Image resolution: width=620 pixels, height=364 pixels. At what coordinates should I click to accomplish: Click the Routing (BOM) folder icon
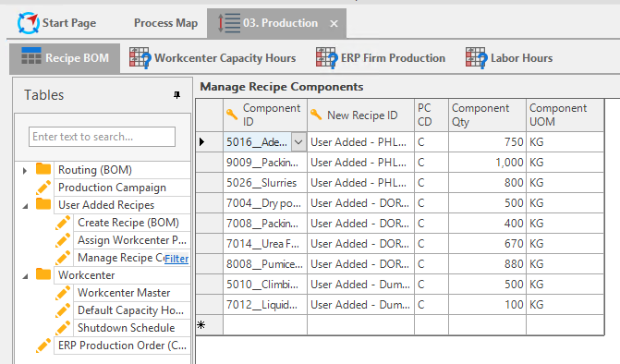pyautogui.click(x=43, y=169)
